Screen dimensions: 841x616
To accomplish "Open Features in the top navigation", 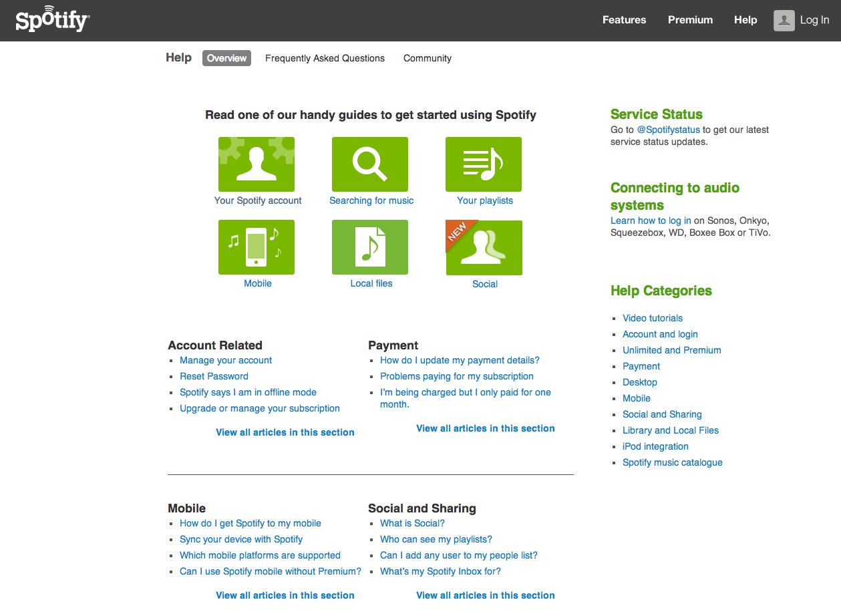I will pyautogui.click(x=624, y=20).
